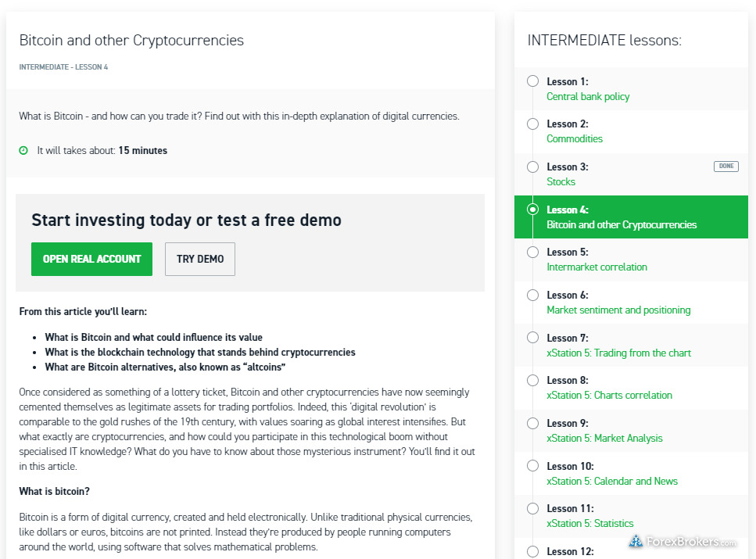Select the Lesson 5 radio circle
This screenshot has height=559, width=756.
point(532,252)
